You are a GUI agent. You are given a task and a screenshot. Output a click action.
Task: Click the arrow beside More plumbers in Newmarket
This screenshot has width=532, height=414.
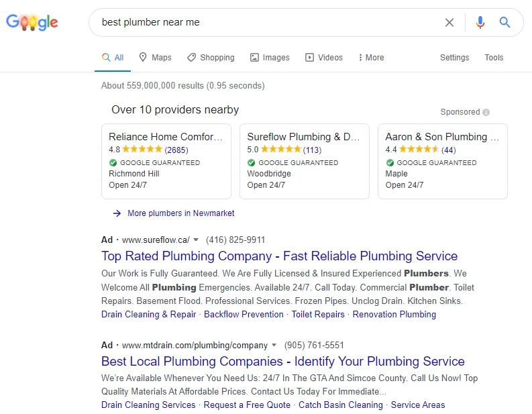117,213
